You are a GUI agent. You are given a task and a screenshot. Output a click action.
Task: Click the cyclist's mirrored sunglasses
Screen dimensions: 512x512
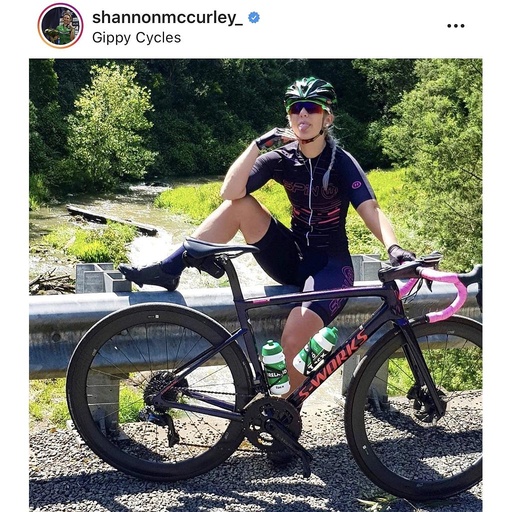point(306,108)
